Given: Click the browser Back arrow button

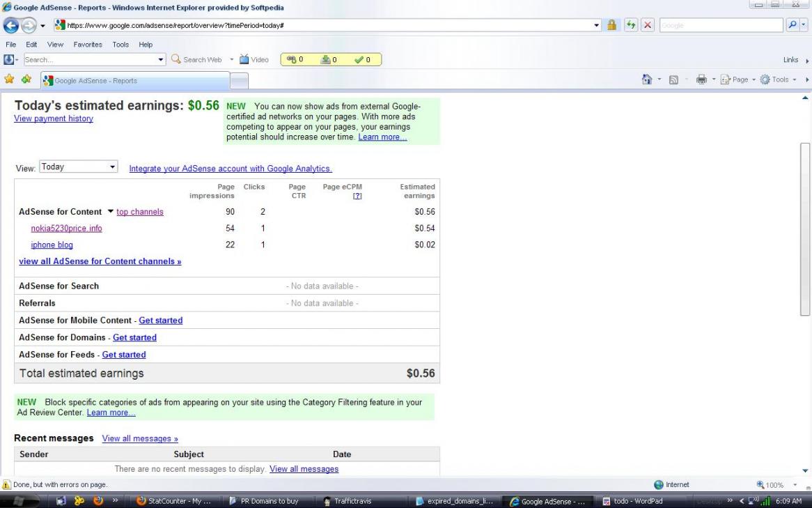Looking at the screenshot, I should tap(11, 25).
